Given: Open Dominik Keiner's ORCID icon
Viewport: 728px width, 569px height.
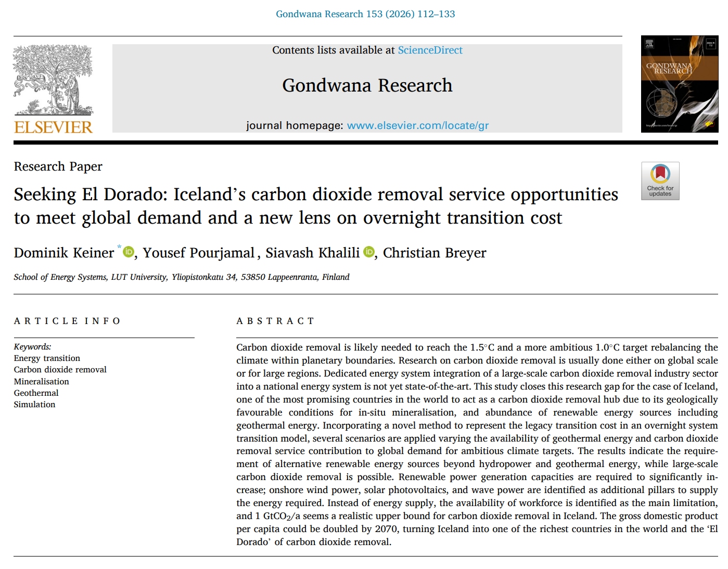Looking at the screenshot, I should coord(129,252).
